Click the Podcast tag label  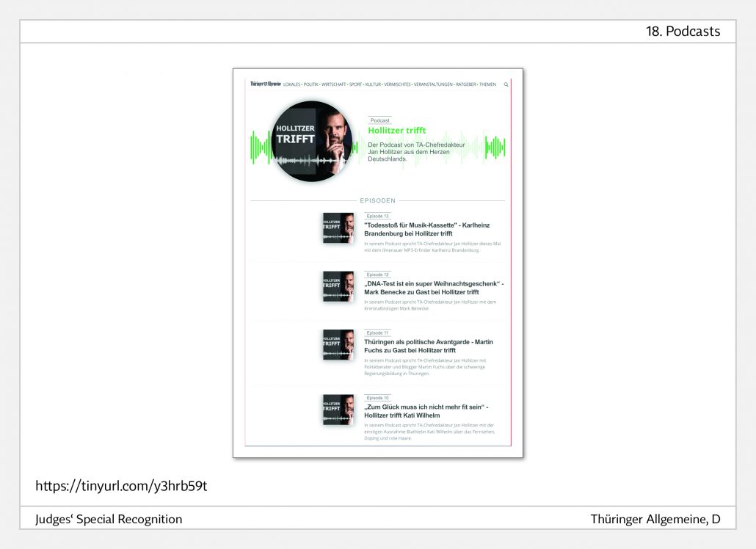coord(380,120)
